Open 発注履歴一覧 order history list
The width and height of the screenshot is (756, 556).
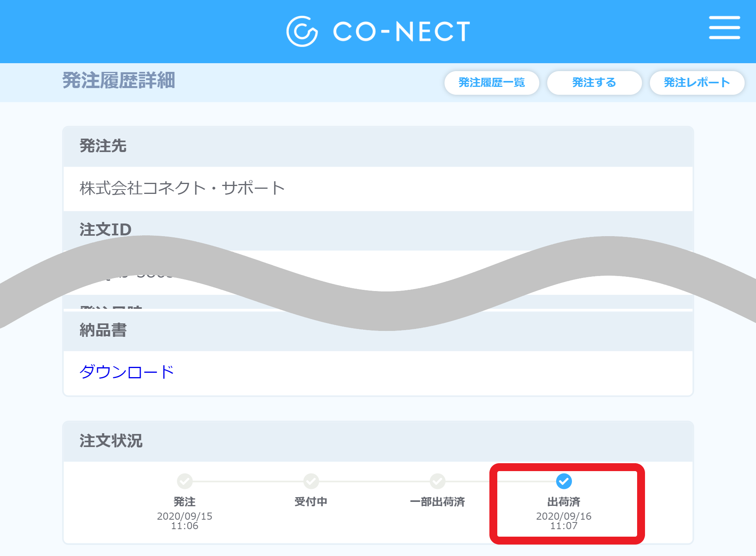[x=492, y=83]
